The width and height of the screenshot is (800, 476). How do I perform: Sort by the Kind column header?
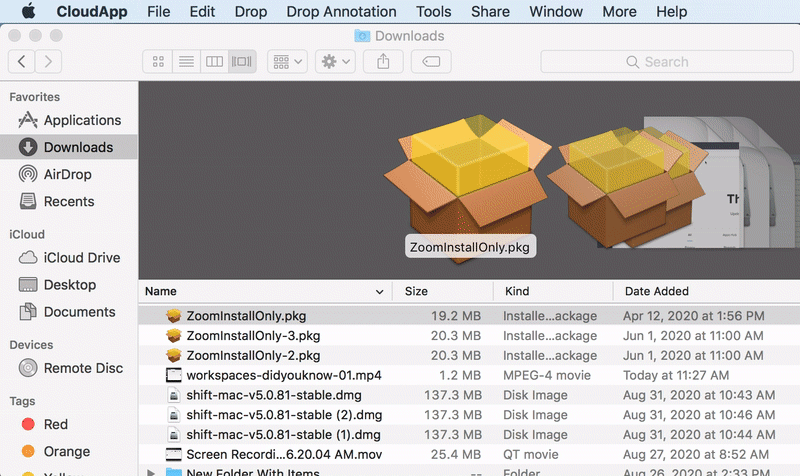[x=554, y=291]
